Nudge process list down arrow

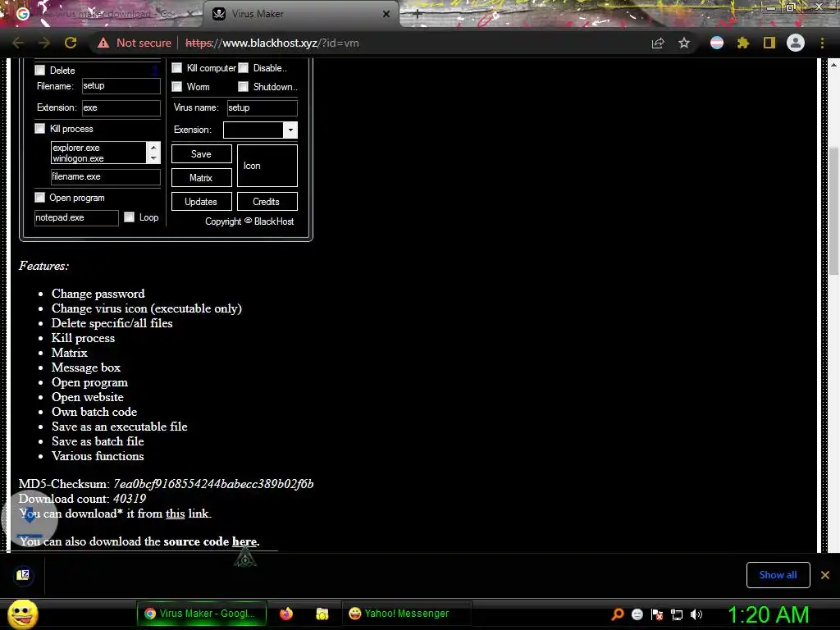pos(153,158)
